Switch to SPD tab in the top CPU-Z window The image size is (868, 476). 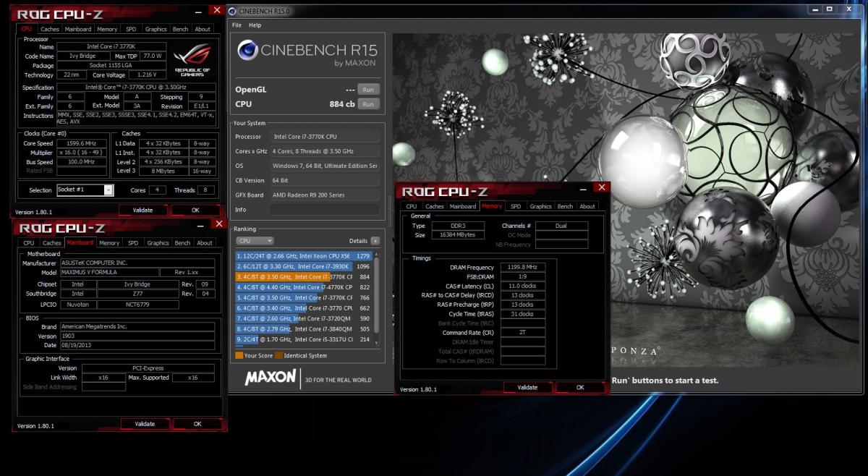131,29
